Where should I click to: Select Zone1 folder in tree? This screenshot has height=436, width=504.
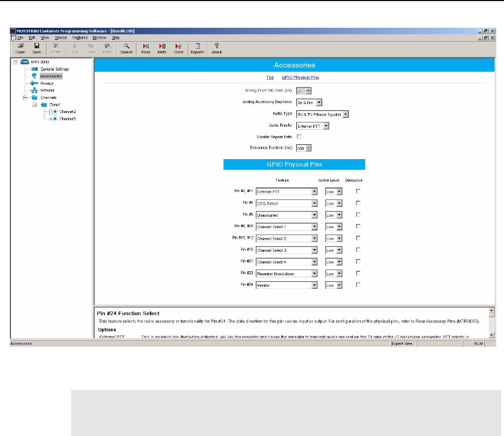pos(55,104)
